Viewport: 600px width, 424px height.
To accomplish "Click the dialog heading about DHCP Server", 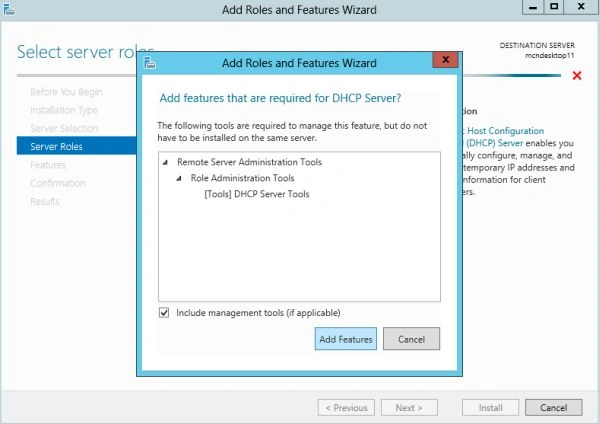I will pos(280,98).
